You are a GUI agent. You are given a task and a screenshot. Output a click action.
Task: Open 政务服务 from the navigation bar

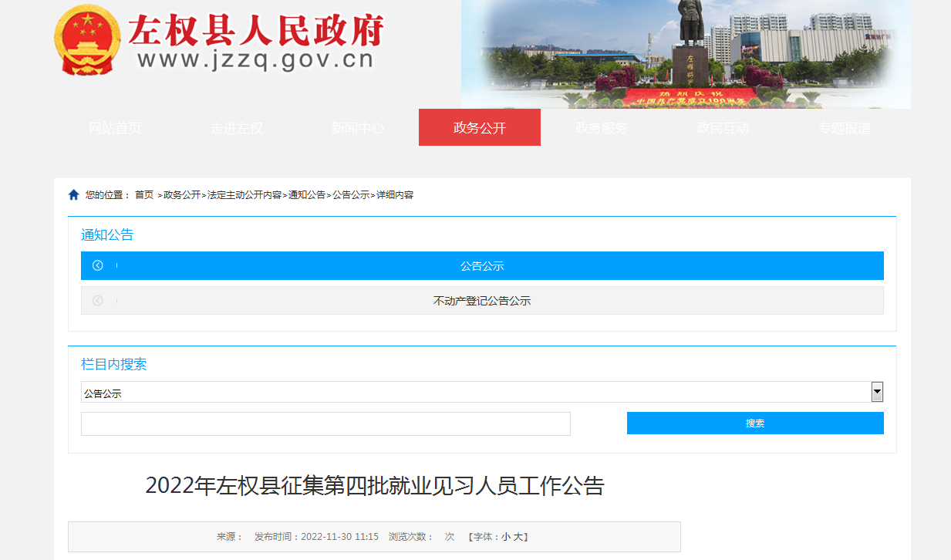[x=602, y=128]
